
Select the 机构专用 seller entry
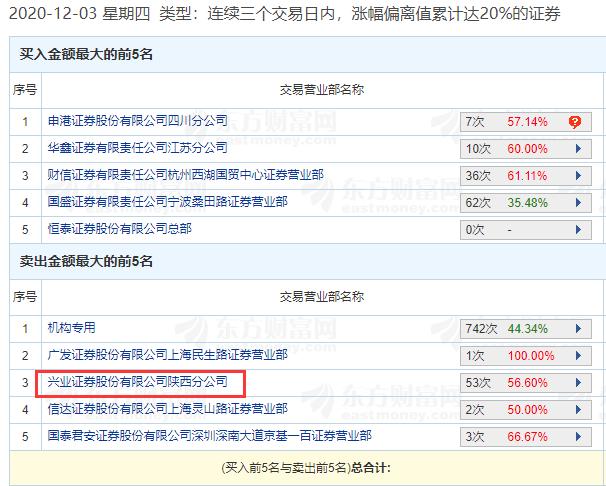coord(72,328)
